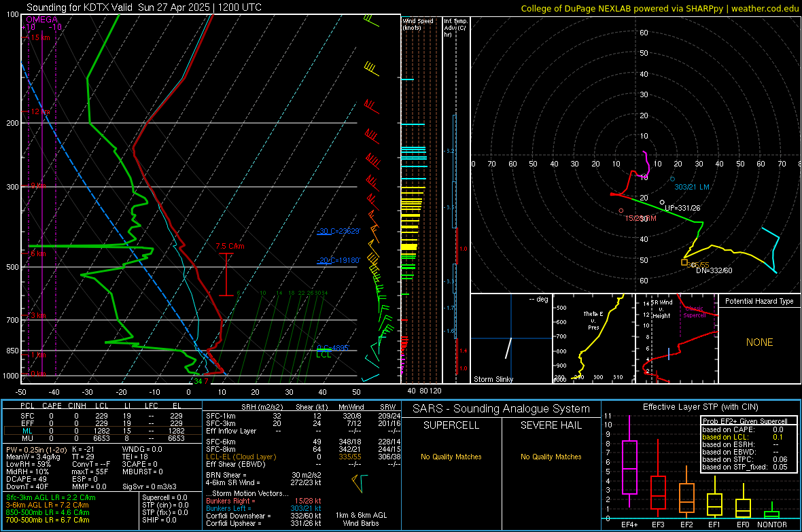Click the white Corfidi upshear circle marker

point(662,202)
